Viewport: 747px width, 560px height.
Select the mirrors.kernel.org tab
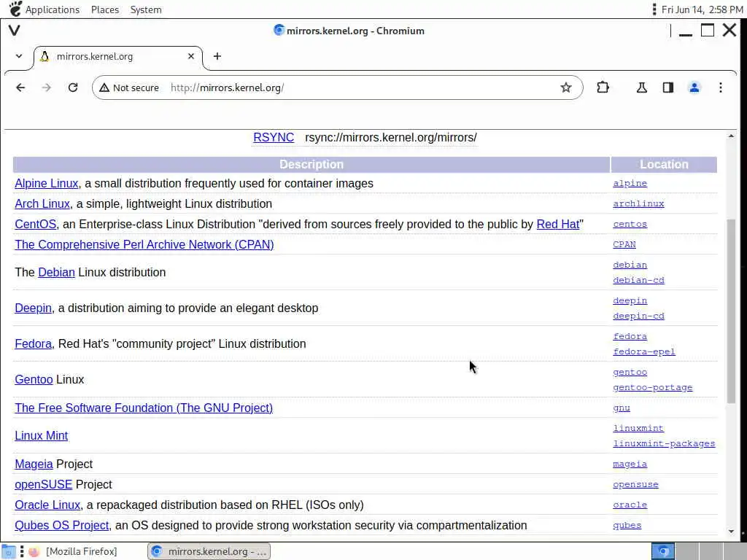tap(117, 57)
